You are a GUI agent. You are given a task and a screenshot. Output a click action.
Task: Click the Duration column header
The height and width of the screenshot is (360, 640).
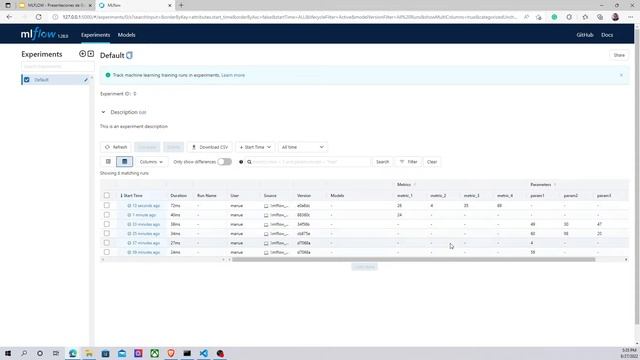click(x=178, y=196)
